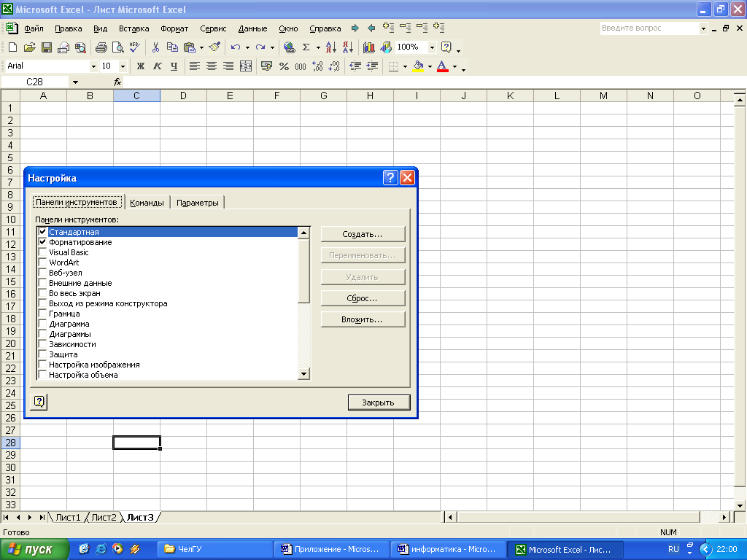Switch to информатика Word taskbar window

(448, 549)
